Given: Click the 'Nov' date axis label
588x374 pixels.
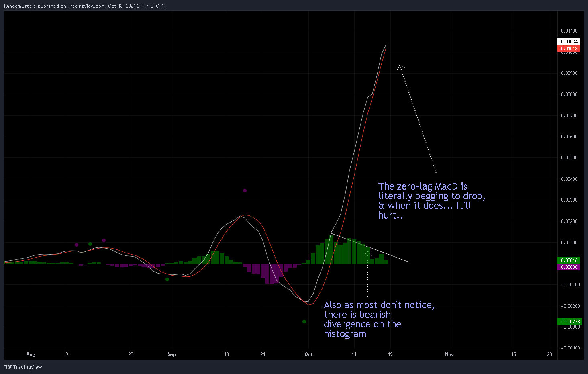Looking at the screenshot, I should 449,354.
